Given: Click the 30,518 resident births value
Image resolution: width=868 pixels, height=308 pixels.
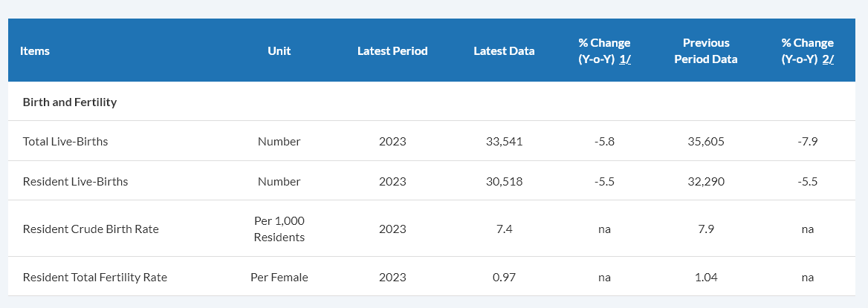Looking at the screenshot, I should pyautogui.click(x=504, y=181).
